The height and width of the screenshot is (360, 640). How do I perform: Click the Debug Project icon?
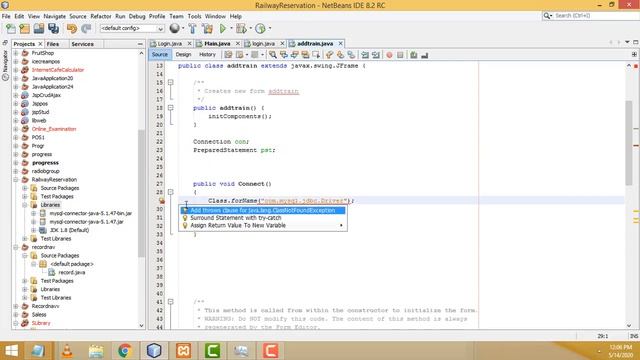(241, 29)
